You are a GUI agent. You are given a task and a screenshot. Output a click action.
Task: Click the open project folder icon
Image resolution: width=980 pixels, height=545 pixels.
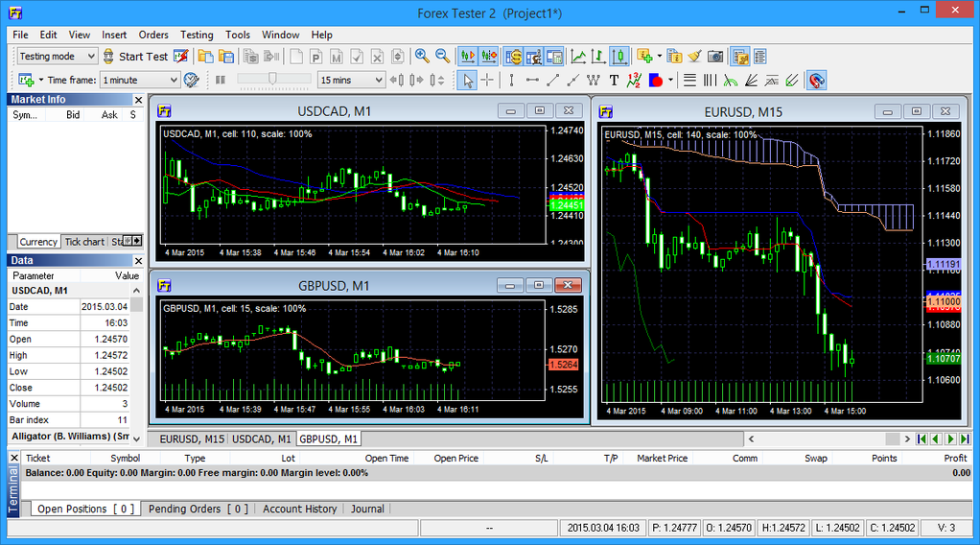pyautogui.click(x=205, y=57)
